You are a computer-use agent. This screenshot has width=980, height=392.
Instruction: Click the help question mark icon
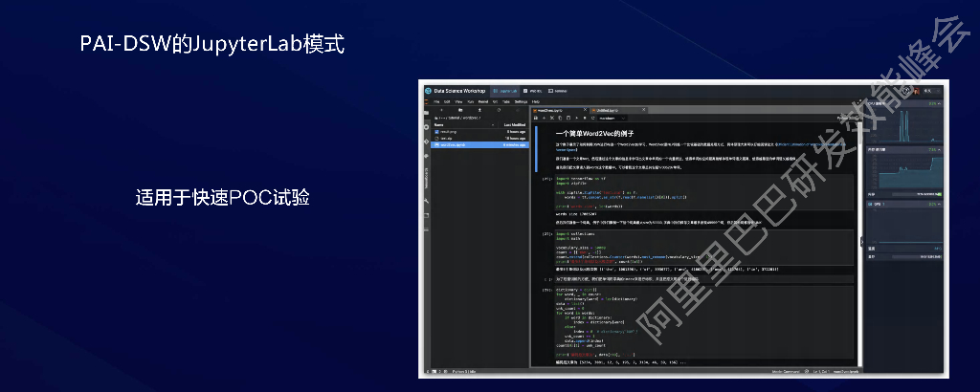(x=905, y=91)
